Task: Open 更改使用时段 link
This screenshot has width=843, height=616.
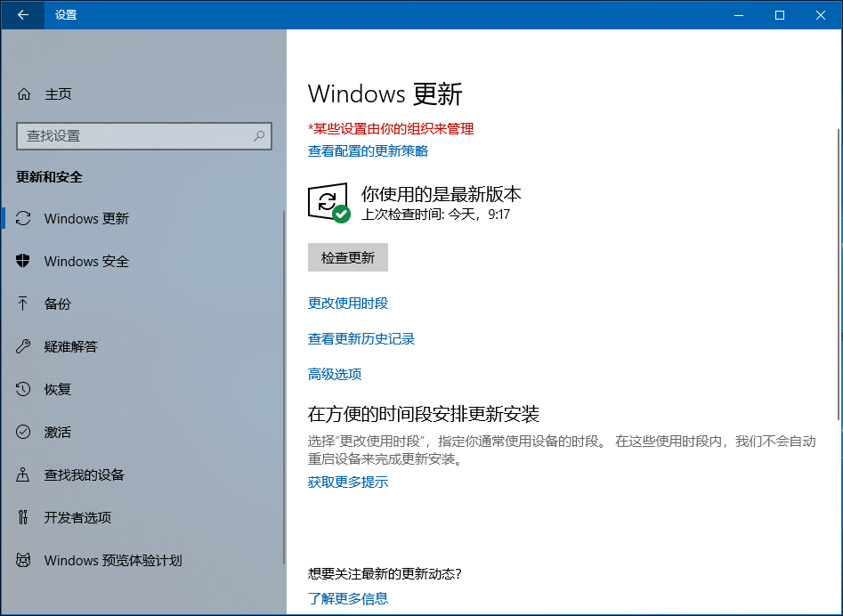Action: pos(348,304)
